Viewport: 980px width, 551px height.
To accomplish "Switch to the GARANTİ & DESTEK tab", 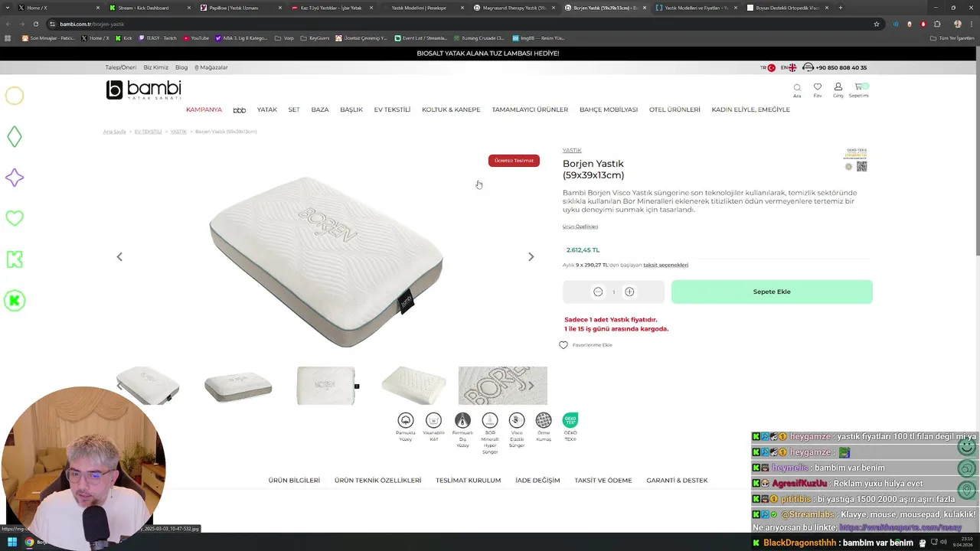I will point(677,481).
